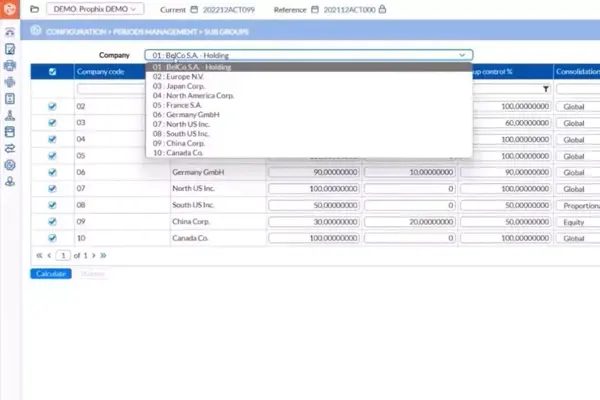Select option 01 : BelCo S.A. - Holding

click(309, 67)
